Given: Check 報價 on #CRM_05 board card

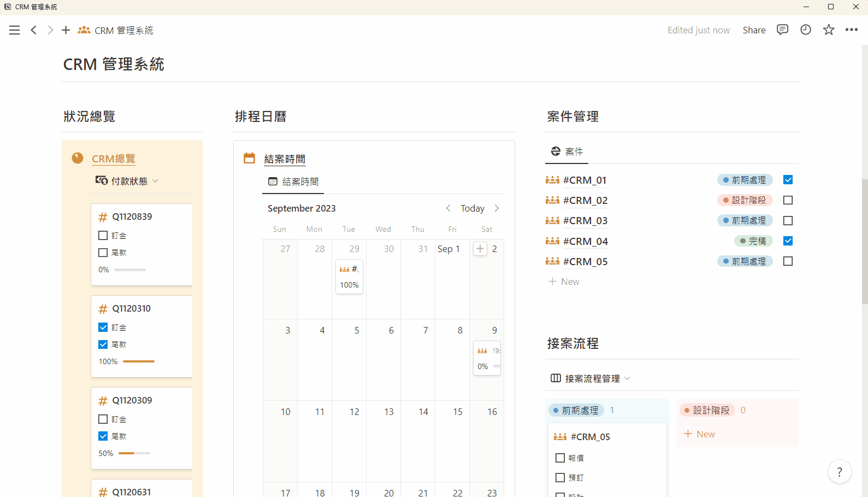Looking at the screenshot, I should (560, 458).
